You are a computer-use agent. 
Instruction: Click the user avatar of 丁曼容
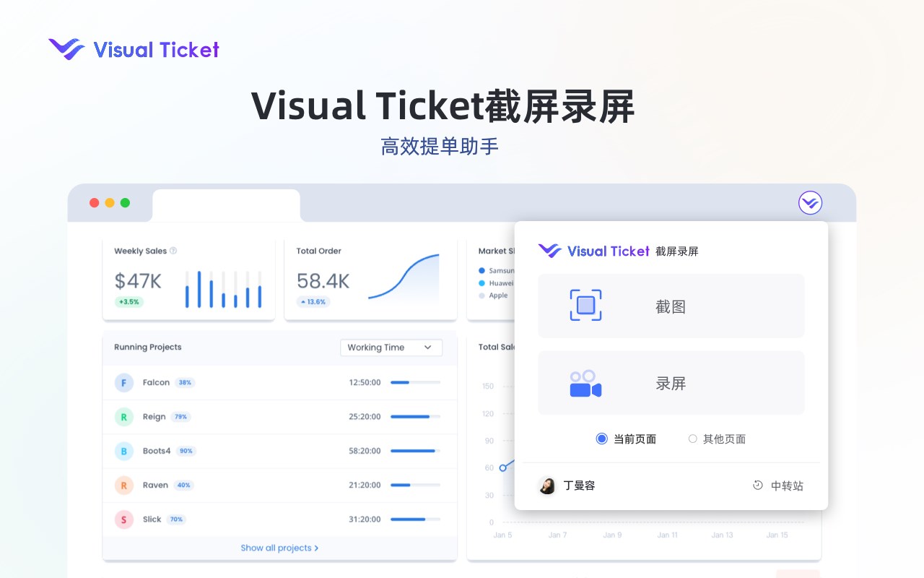pyautogui.click(x=547, y=486)
